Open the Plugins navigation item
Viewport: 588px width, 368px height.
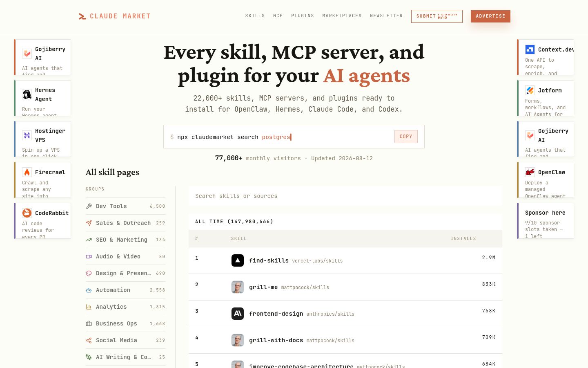[303, 16]
